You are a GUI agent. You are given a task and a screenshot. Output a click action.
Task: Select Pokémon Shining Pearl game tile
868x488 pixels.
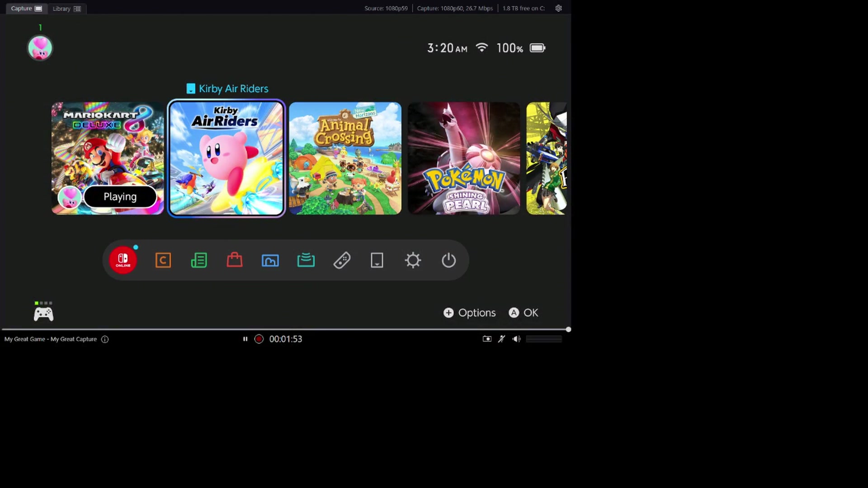point(464,158)
